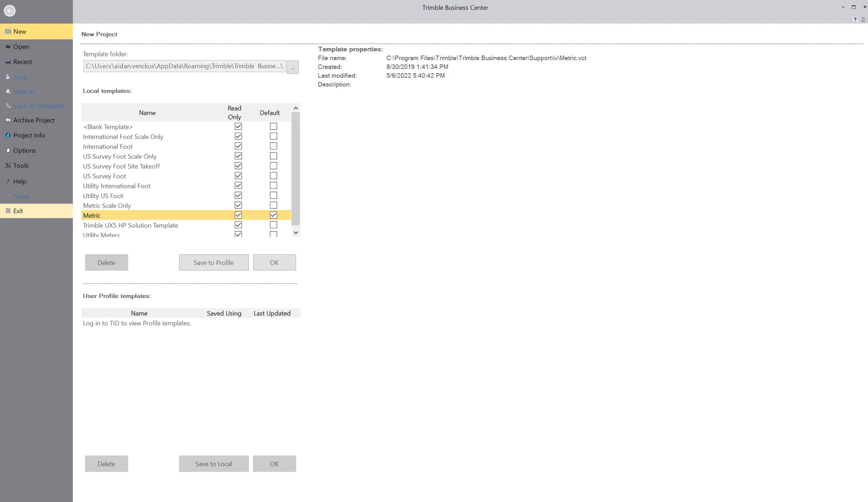Enable Default for US Survey Foot
Image resolution: width=868 pixels, height=502 pixels.
click(273, 175)
